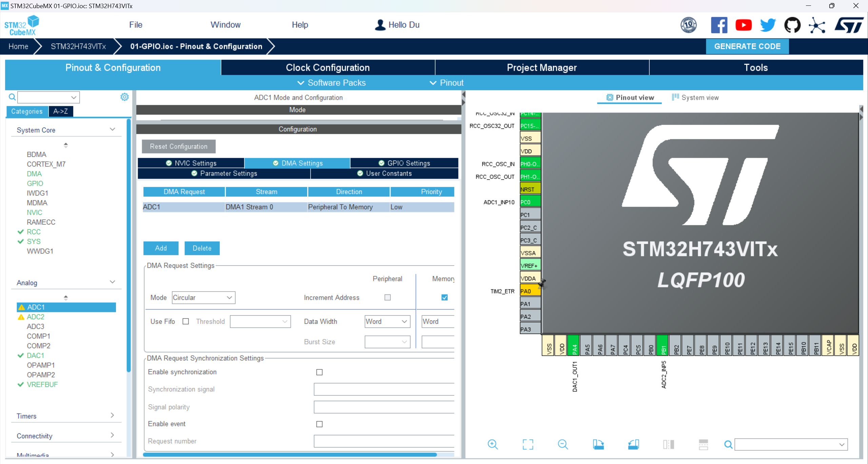Click the Add DMA request button

click(x=161, y=248)
